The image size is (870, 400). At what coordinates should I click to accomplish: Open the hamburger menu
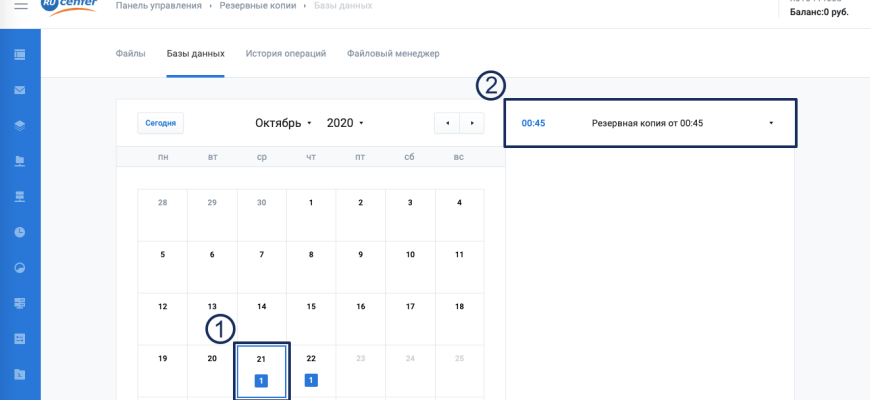[20, 6]
